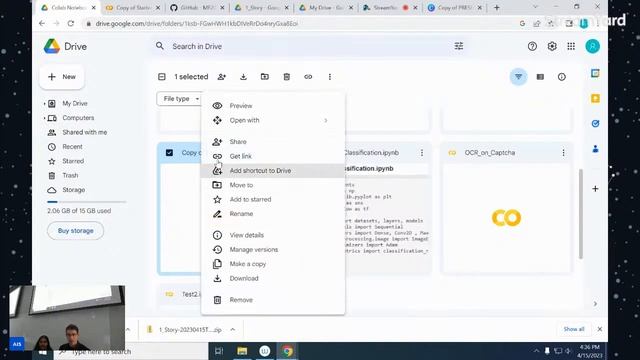
Task: Expand My Drive tree arrow
Action: [44, 104]
